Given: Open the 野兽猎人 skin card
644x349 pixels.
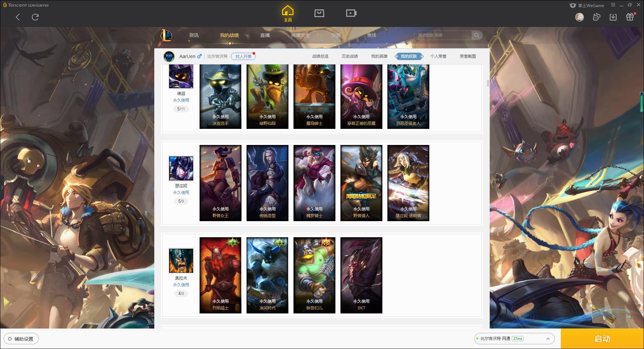Looking at the screenshot, I should tap(361, 183).
